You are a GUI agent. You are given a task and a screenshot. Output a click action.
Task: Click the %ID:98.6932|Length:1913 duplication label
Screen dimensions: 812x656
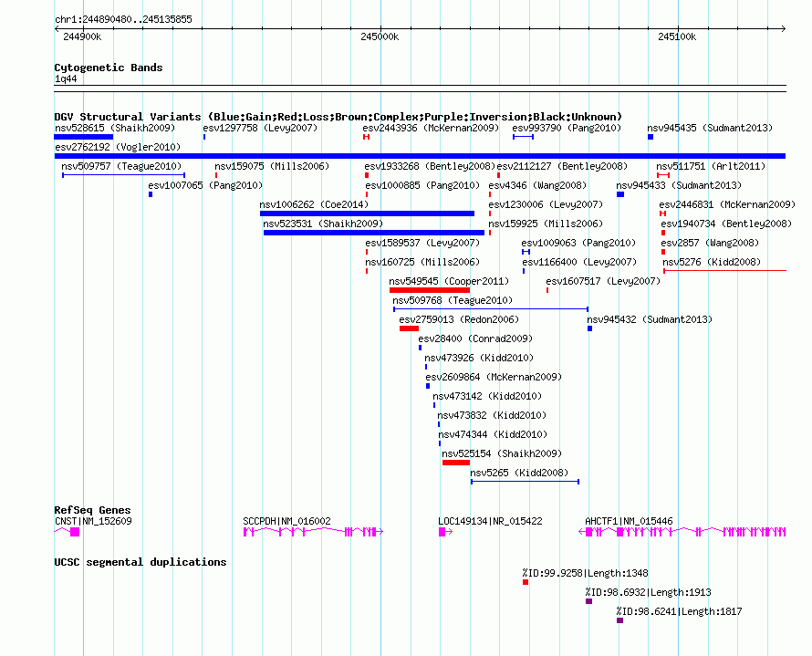(x=649, y=592)
